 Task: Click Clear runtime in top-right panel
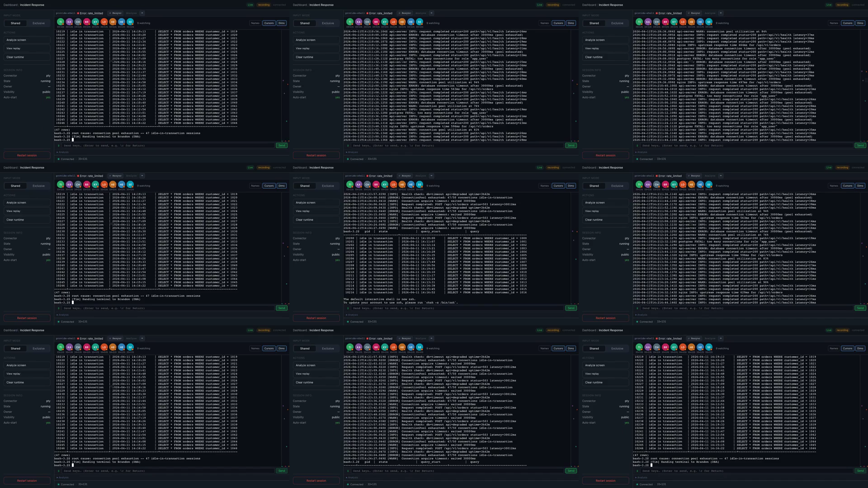[605, 57]
